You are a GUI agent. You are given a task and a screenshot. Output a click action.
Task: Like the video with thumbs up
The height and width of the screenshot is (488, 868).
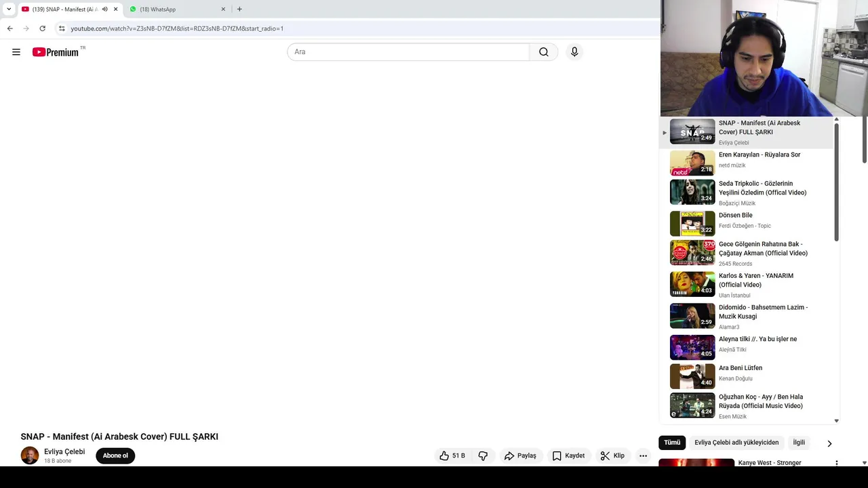pos(452,455)
